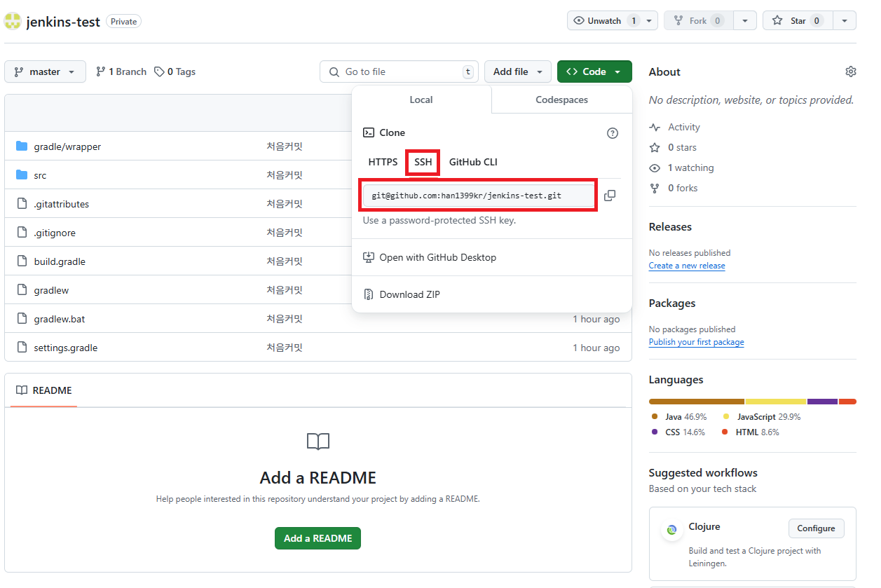Open the About settings gear icon

point(851,71)
